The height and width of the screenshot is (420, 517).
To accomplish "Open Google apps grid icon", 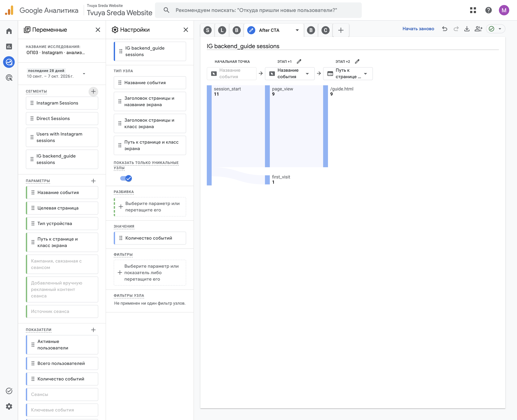I will tap(473, 10).
